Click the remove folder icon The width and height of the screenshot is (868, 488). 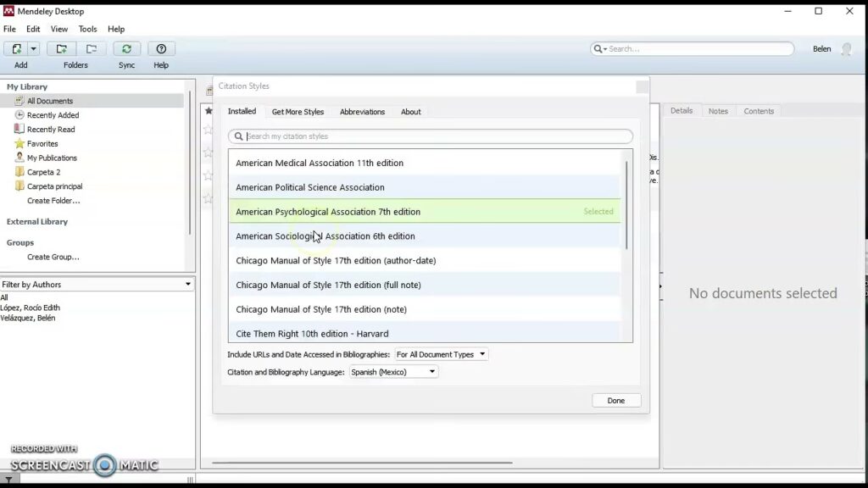(91, 49)
